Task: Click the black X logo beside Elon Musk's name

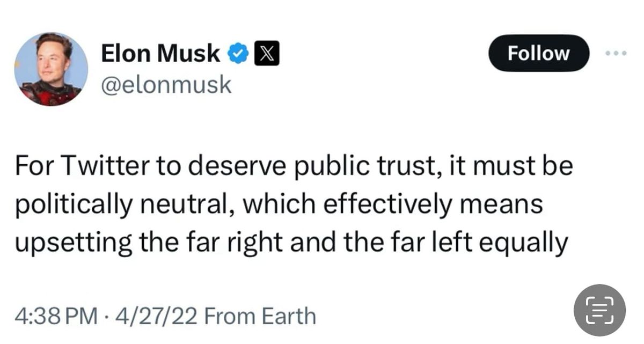Action: pyautogui.click(x=267, y=53)
